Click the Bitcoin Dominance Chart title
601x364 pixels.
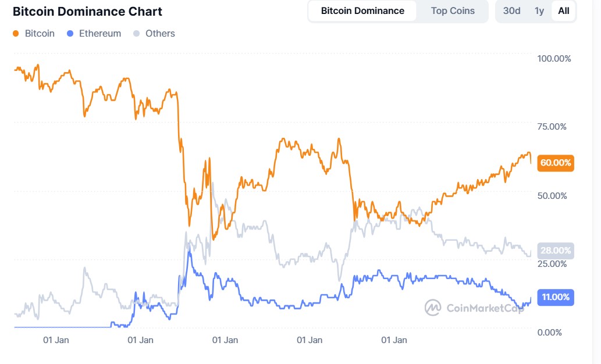(x=87, y=12)
